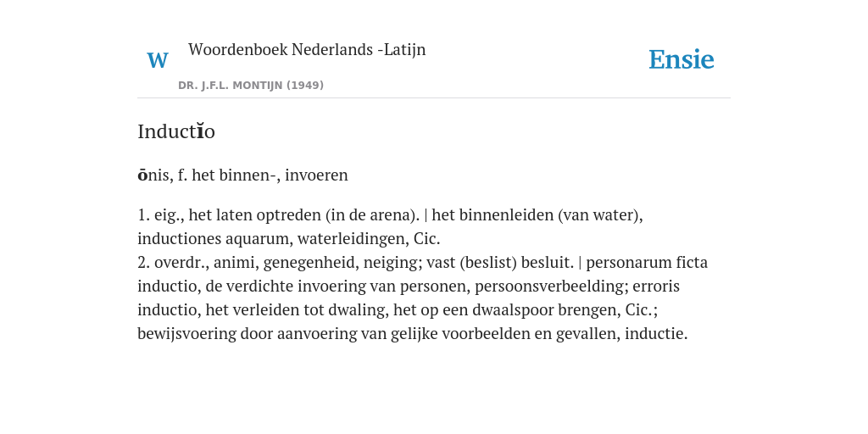Click the horizontal divider under the header
The width and height of the screenshot is (868, 434).
click(434, 98)
